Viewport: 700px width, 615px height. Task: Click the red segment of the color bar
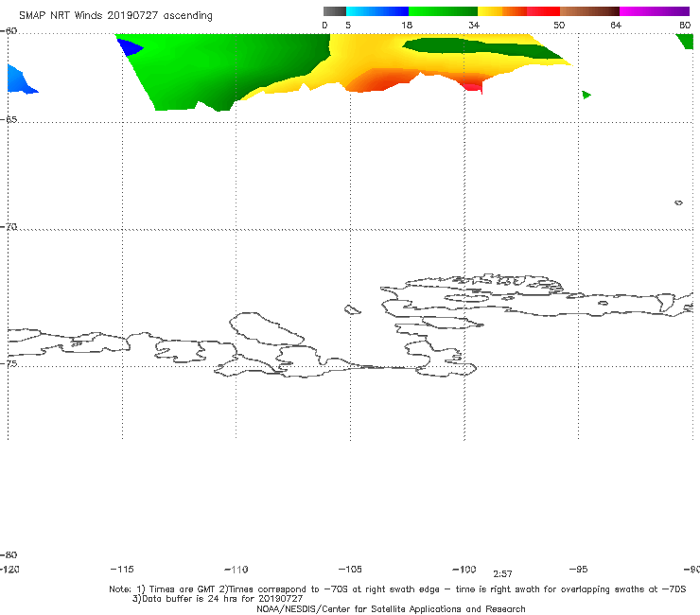pos(543,11)
